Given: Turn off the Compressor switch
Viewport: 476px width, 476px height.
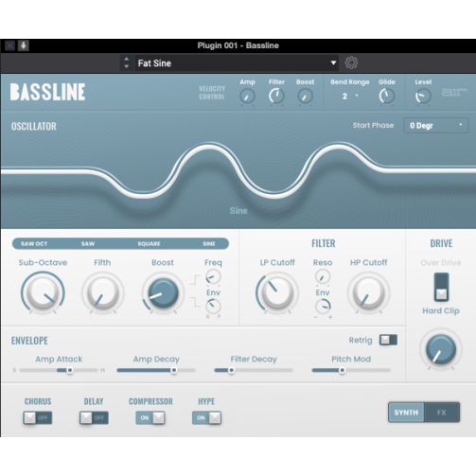Looking at the screenshot, I should point(150,418).
